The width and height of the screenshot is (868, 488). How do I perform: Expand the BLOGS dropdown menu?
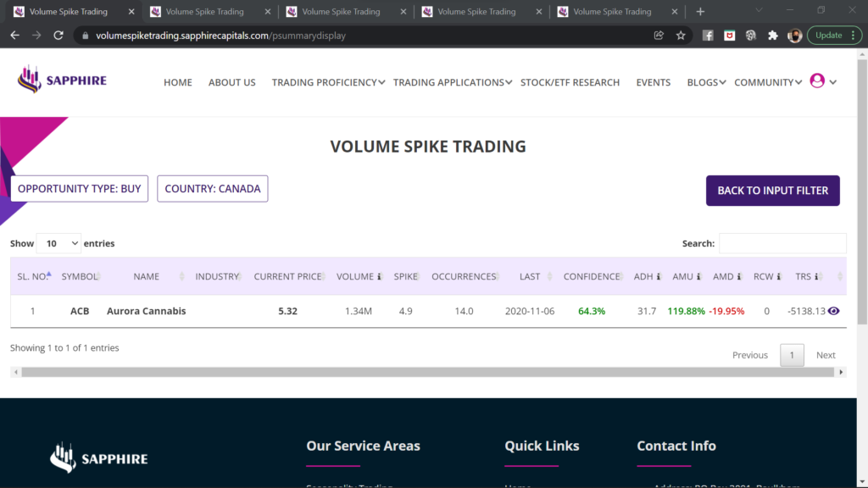point(707,82)
